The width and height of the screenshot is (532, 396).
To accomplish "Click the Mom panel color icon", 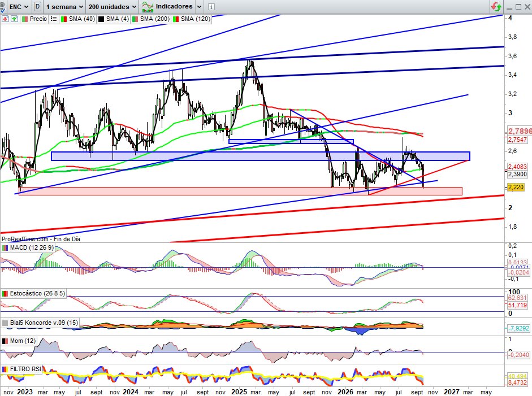I will 5,341.
